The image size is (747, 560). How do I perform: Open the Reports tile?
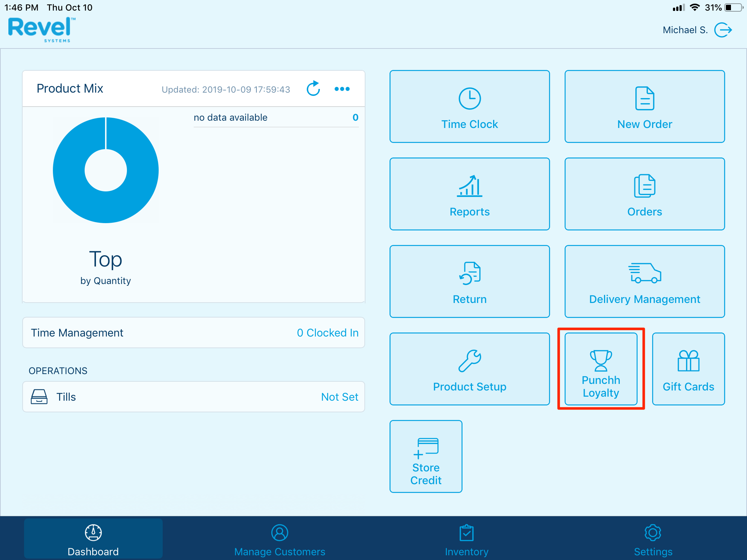[469, 194]
